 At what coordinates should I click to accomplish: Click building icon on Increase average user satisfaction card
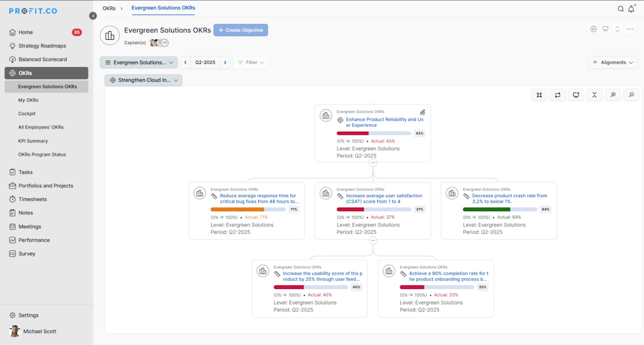(326, 193)
